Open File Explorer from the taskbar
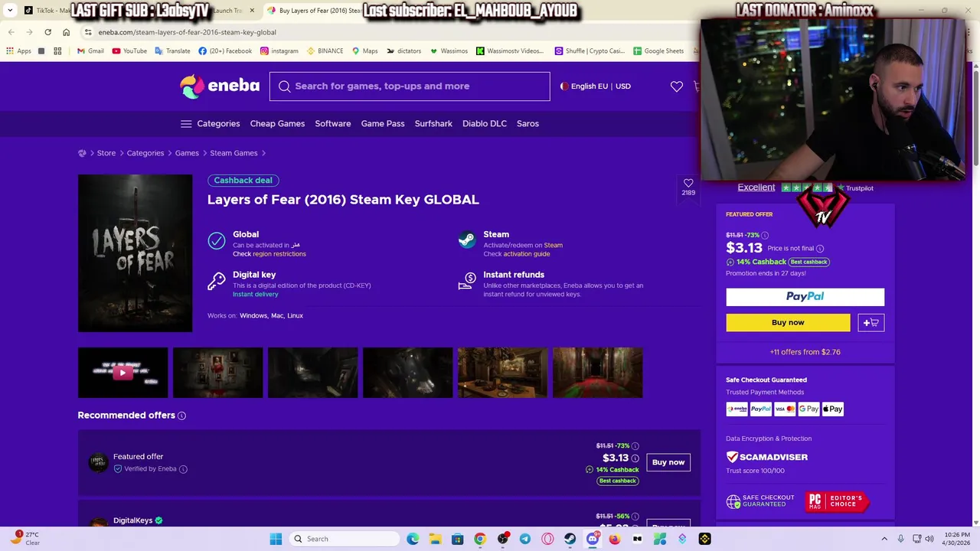Image resolution: width=980 pixels, height=551 pixels. 435,539
